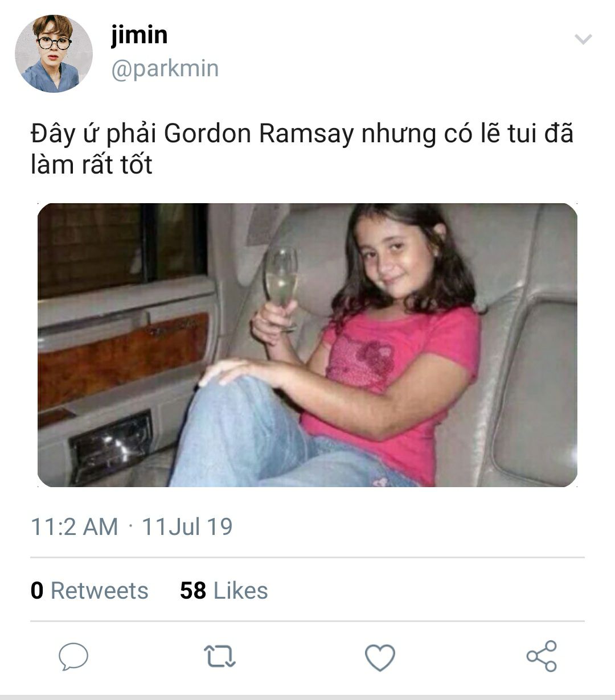
Task: Tap the glasses on the profile picture
Action: point(54,43)
